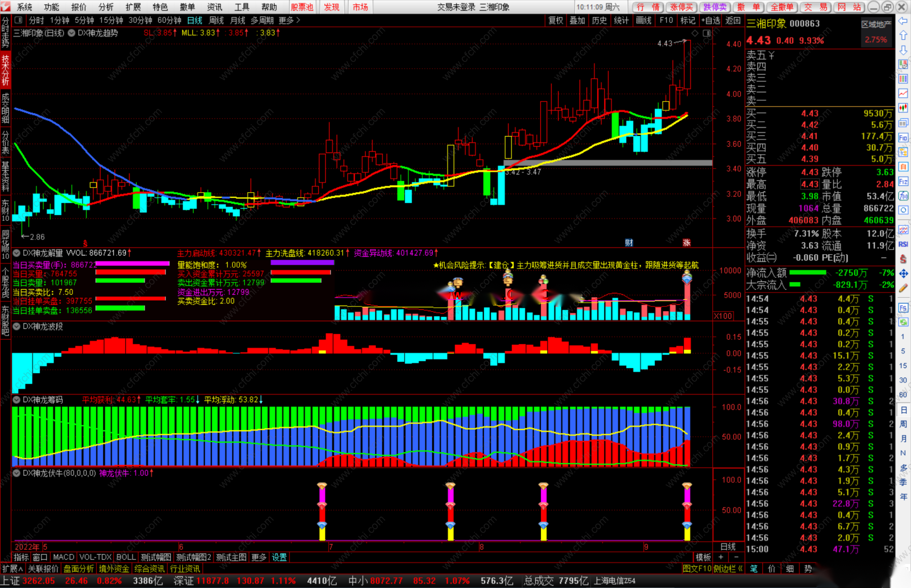Click the line trend chart icon in sidebar
This screenshot has height=588, width=911.
tap(903, 93)
